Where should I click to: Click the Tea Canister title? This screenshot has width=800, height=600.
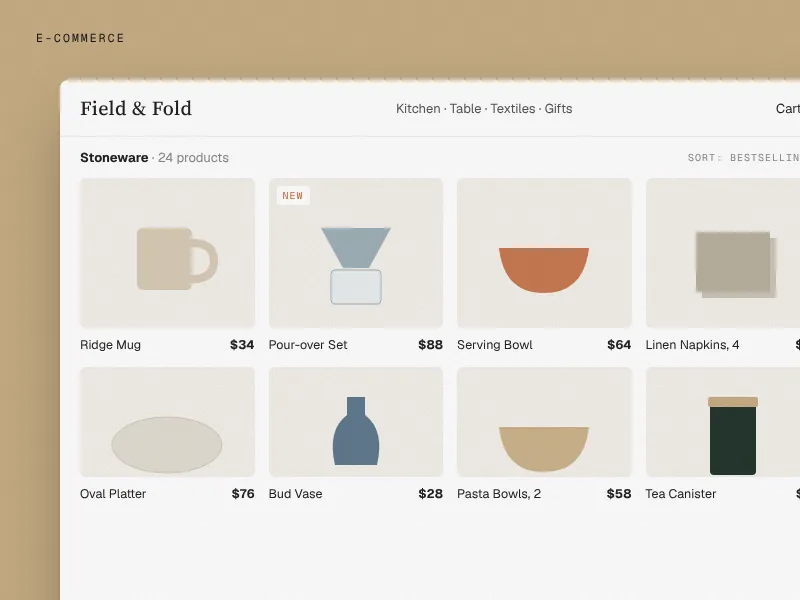point(681,494)
